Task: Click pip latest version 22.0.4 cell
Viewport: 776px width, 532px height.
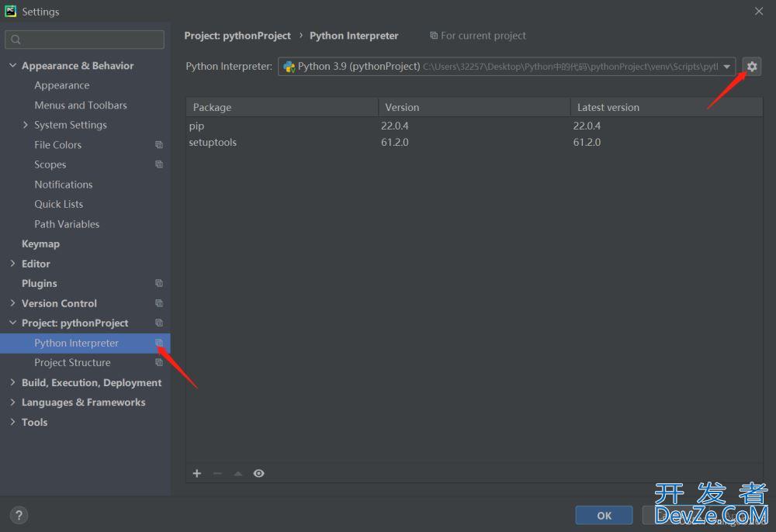Action: click(587, 126)
